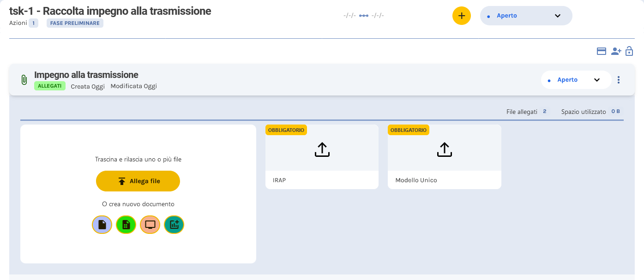Open the task status Aperto dropdown
This screenshot has width=644, height=280.
[525, 15]
